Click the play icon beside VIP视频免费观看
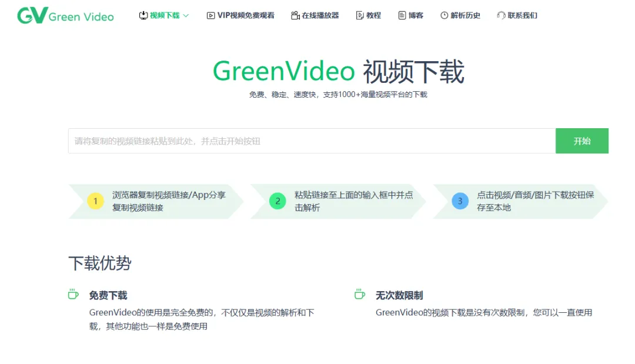This screenshot has height=364, width=635. coord(210,16)
